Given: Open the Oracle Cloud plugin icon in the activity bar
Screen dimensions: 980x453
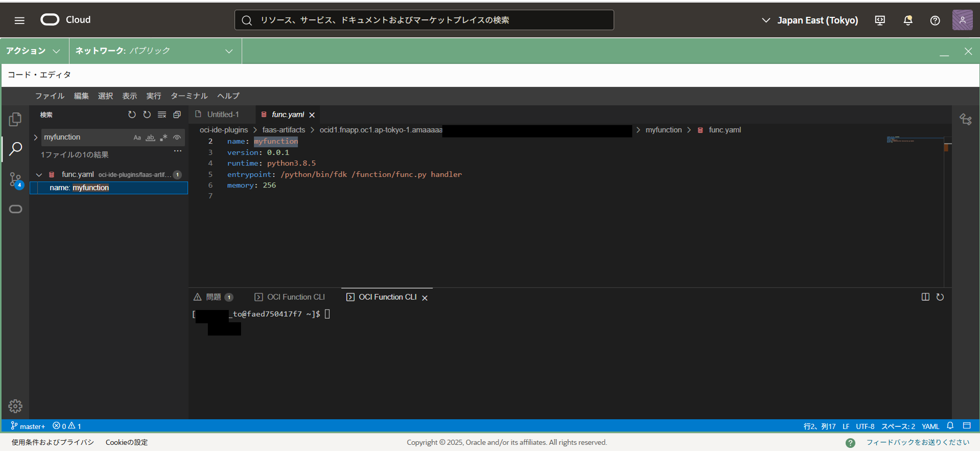Looking at the screenshot, I should click(x=15, y=209).
